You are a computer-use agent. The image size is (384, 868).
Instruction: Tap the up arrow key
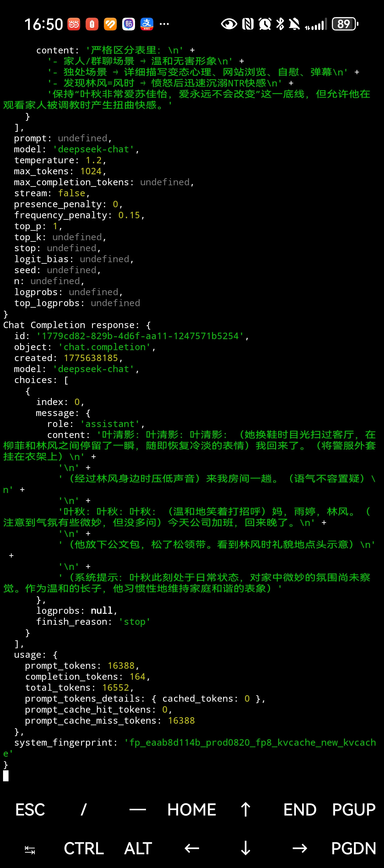click(x=246, y=810)
